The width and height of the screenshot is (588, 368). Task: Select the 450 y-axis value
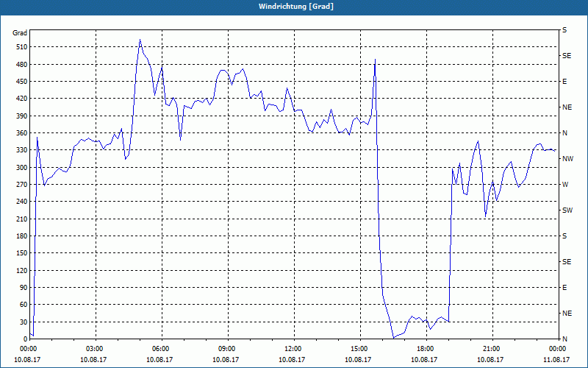pos(22,82)
